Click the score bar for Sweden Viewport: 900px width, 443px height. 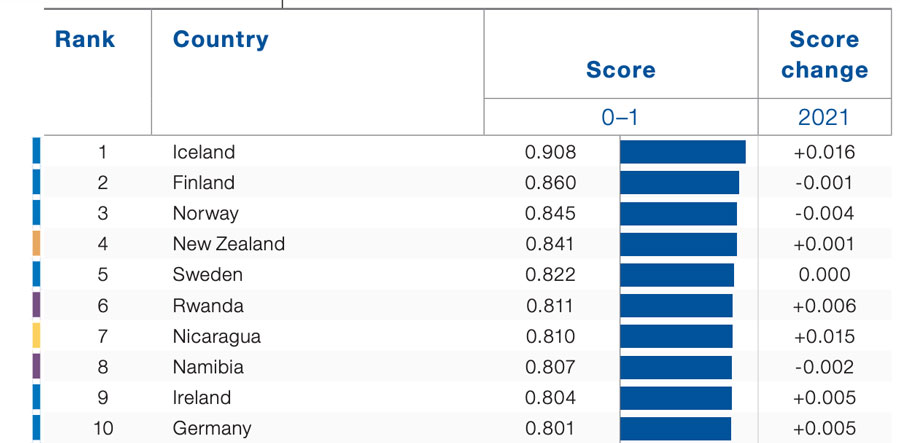pos(676,275)
